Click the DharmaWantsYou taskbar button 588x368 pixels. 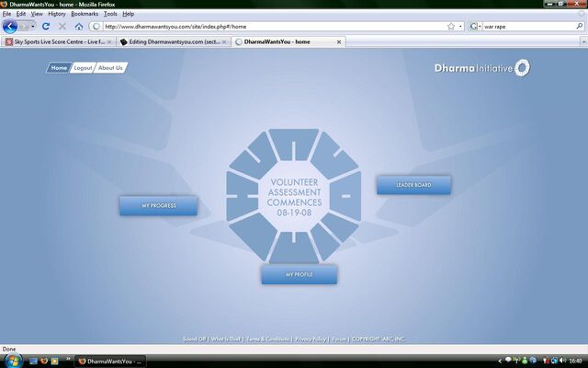click(110, 362)
